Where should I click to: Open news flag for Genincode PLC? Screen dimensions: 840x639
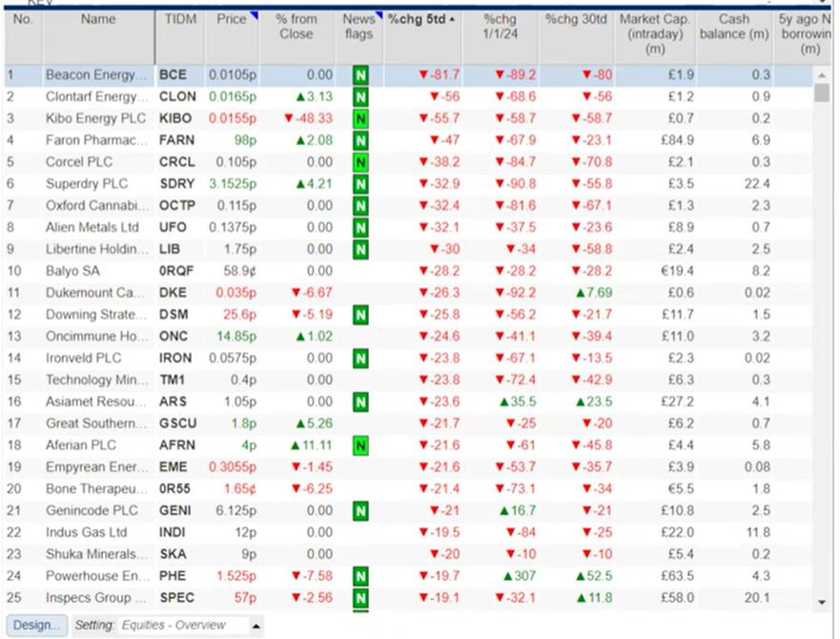(360, 511)
